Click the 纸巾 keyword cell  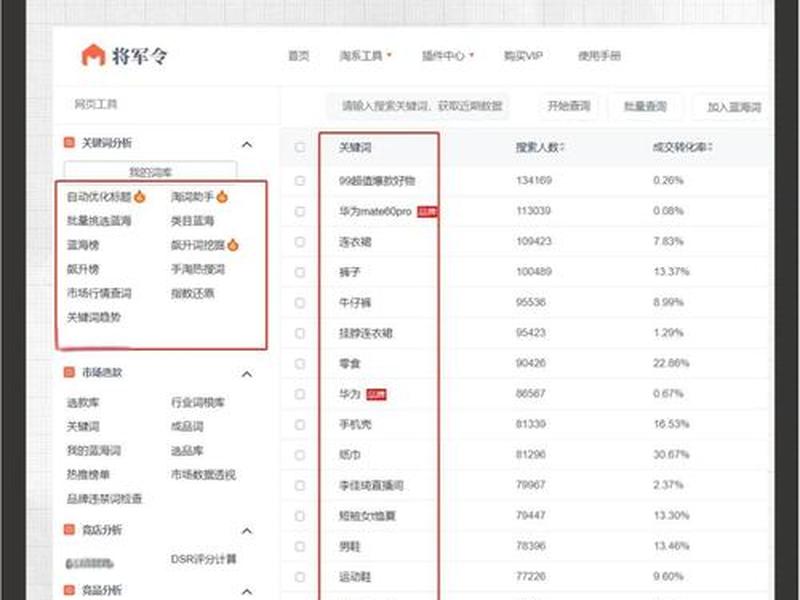pyautogui.click(x=350, y=455)
